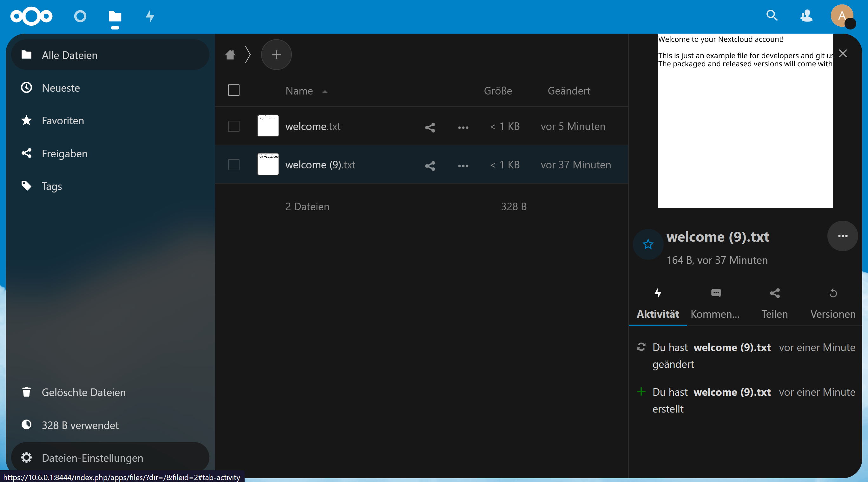The image size is (868, 482).
Task: Switch to the Teilen tab
Action: pyautogui.click(x=774, y=303)
